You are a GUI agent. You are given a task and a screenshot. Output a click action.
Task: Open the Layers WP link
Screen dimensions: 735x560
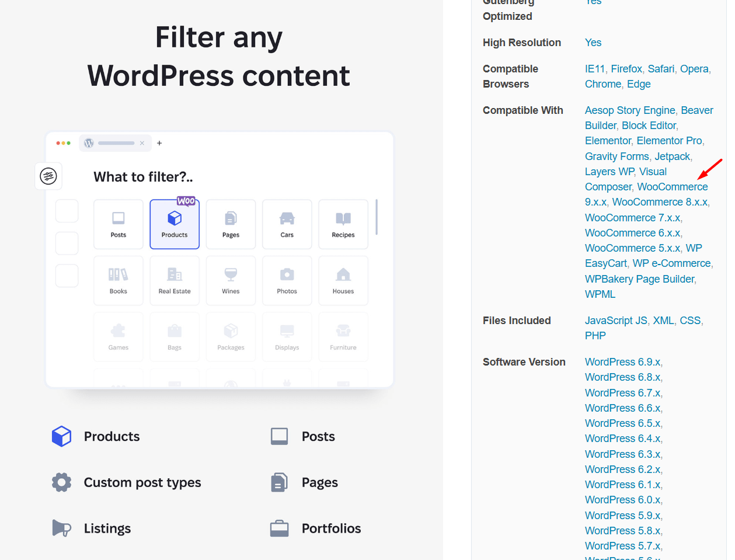coord(609,172)
